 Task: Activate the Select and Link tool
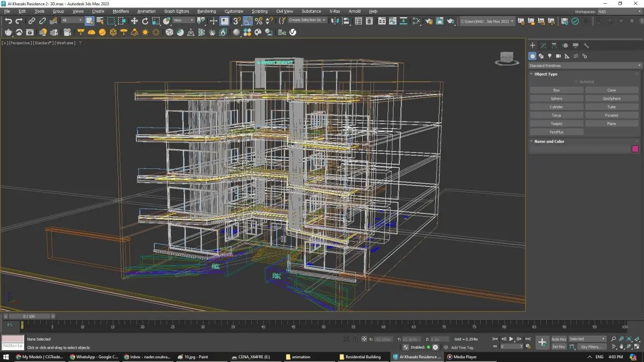(32, 21)
